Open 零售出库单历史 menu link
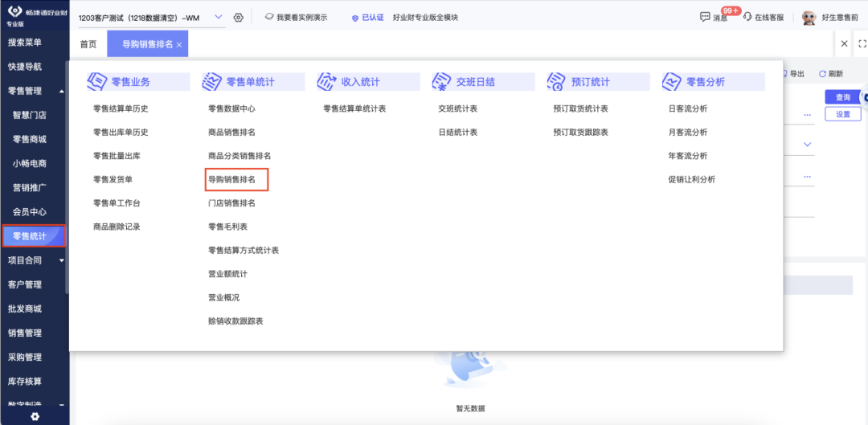Image resolution: width=868 pixels, height=425 pixels. coord(121,133)
